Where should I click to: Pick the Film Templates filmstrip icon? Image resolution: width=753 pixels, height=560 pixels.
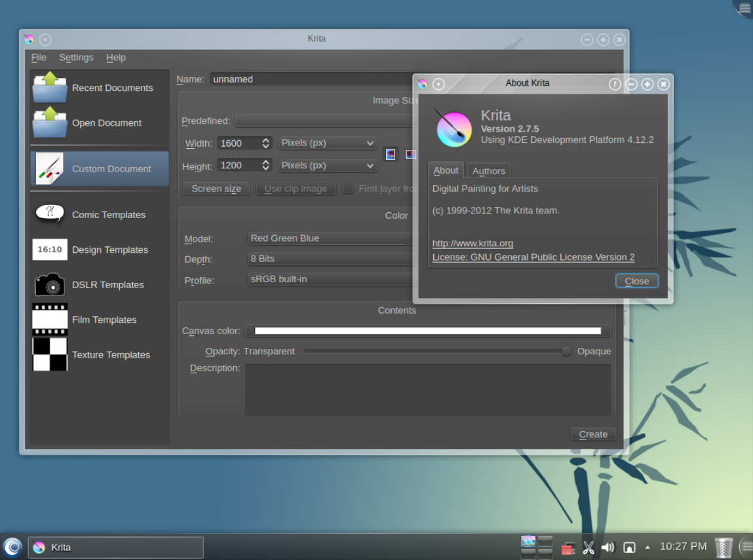(50, 320)
